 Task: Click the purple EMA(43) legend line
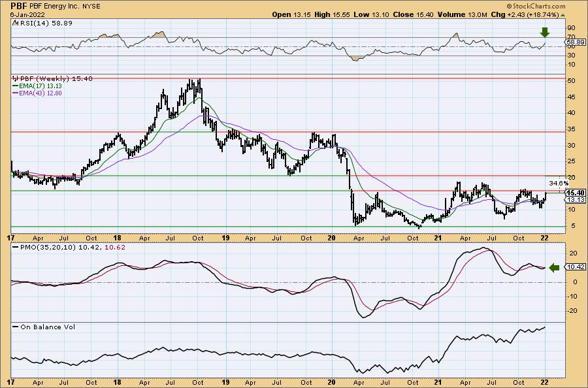click(16, 93)
